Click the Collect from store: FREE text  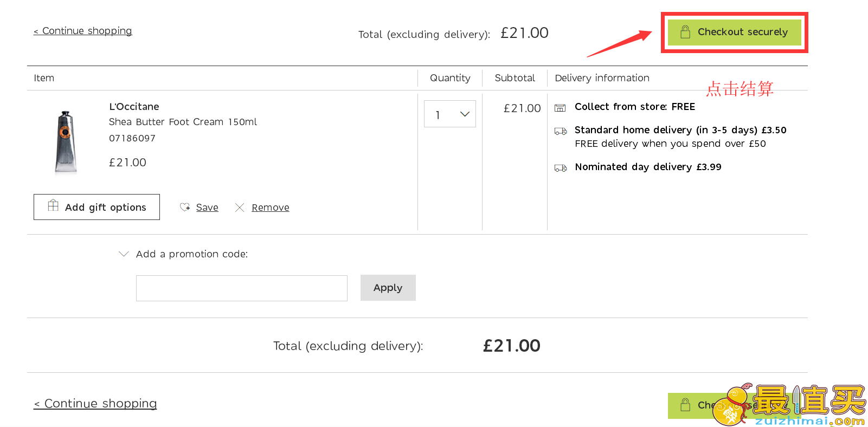click(x=635, y=107)
